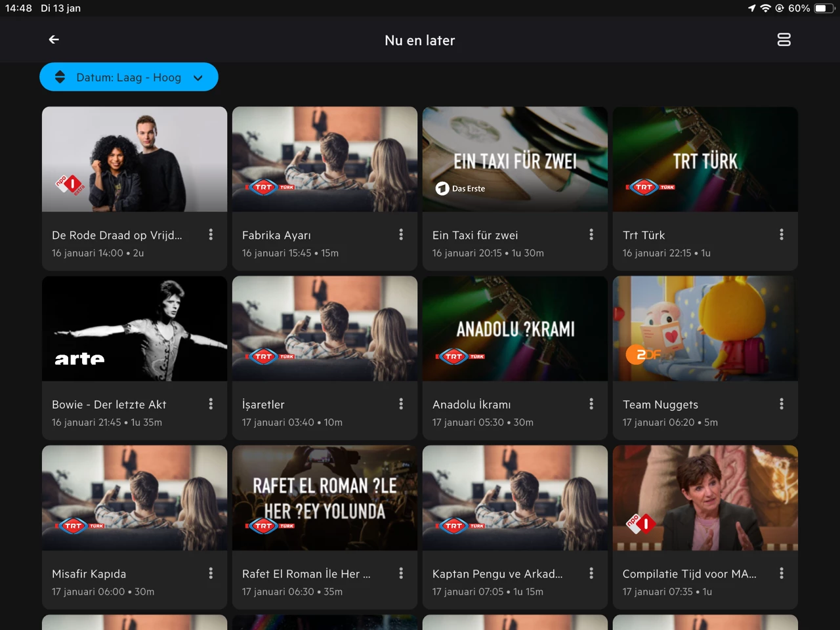This screenshot has width=840, height=630.
Task: Open the TRT Türk program thumbnail
Action: (705, 159)
